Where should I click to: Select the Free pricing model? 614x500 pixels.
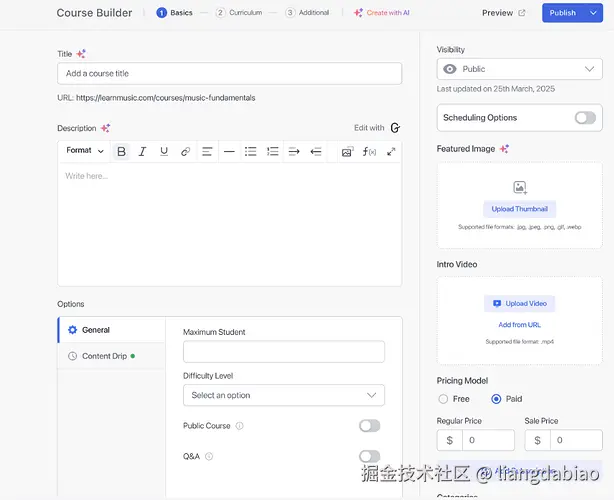(x=443, y=399)
